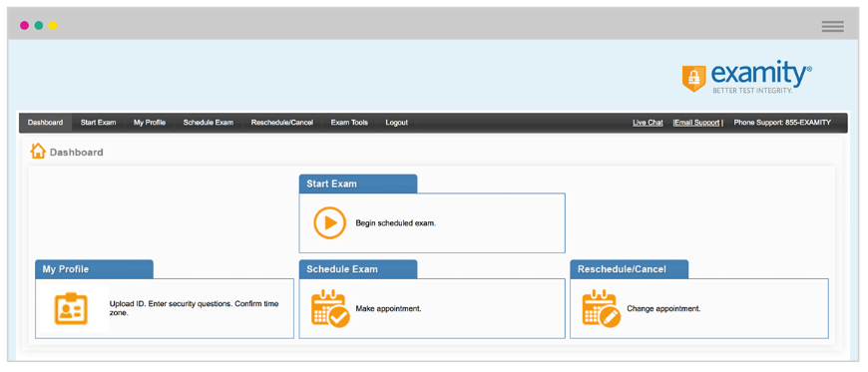Image resolution: width=868 pixels, height=372 pixels.
Task: Click the Examity logo
Action: [747, 77]
